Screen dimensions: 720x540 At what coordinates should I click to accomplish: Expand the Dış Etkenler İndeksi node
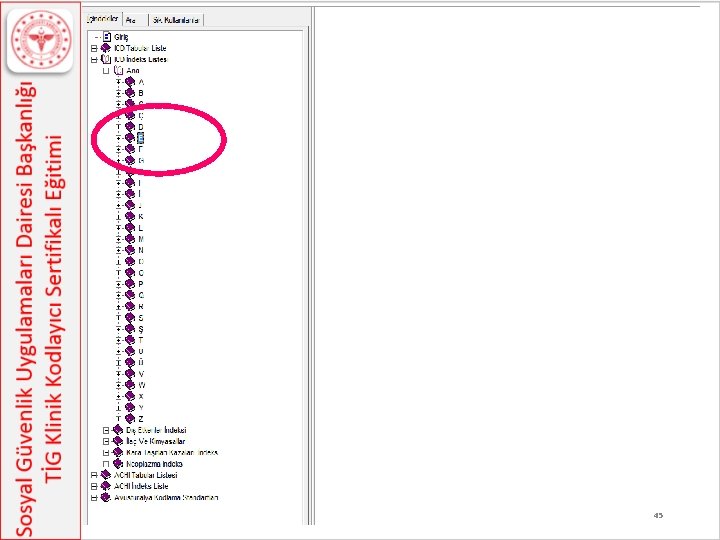(x=106, y=430)
